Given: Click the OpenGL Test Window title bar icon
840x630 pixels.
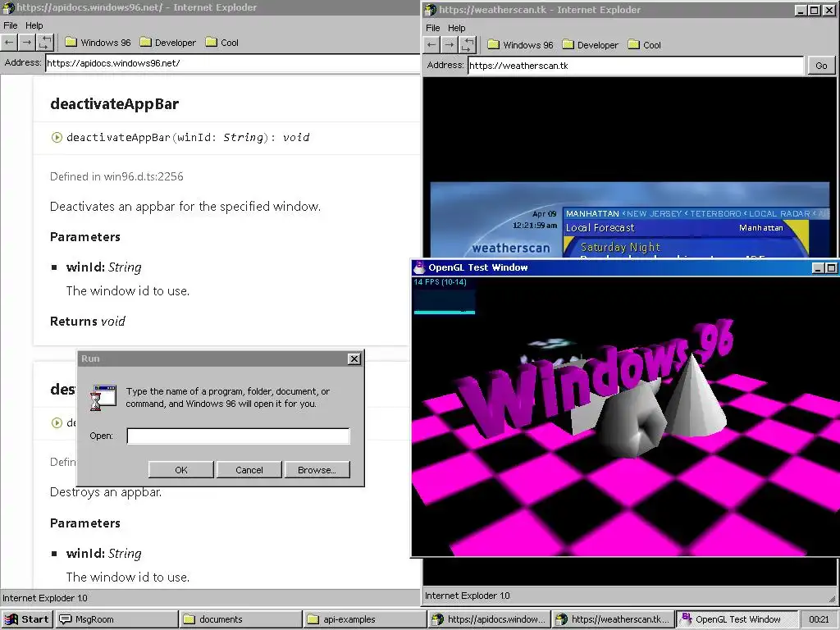Looking at the screenshot, I should (419, 267).
